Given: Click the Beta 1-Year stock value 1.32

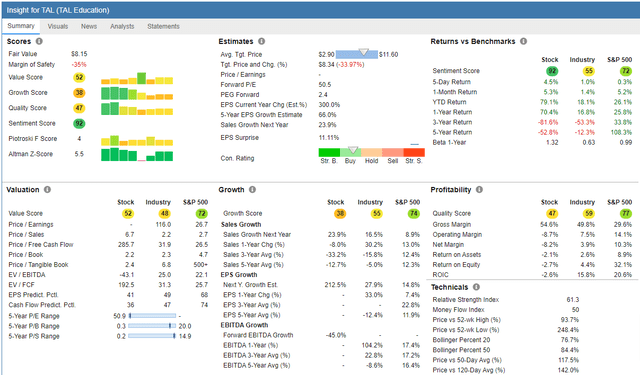Looking at the screenshot, I should click(552, 142).
